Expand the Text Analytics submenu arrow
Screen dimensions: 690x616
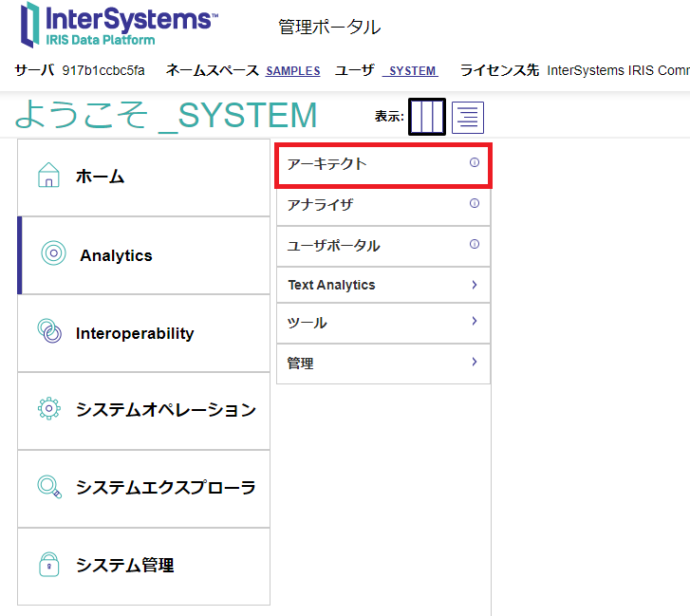tap(474, 284)
